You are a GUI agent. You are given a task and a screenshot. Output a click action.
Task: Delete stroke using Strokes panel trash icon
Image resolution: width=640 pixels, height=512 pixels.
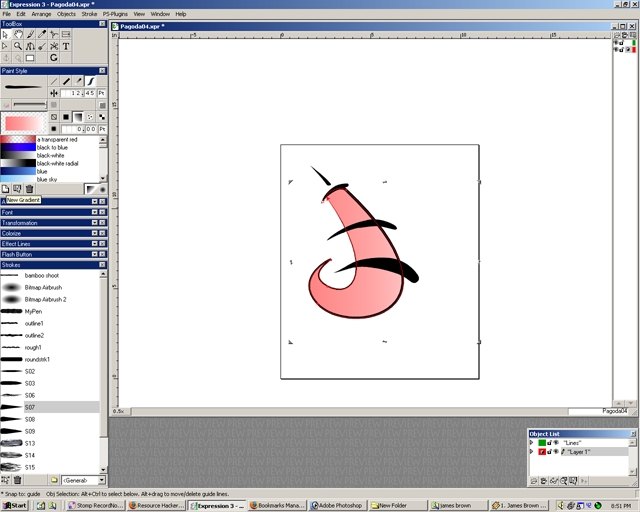[18, 480]
